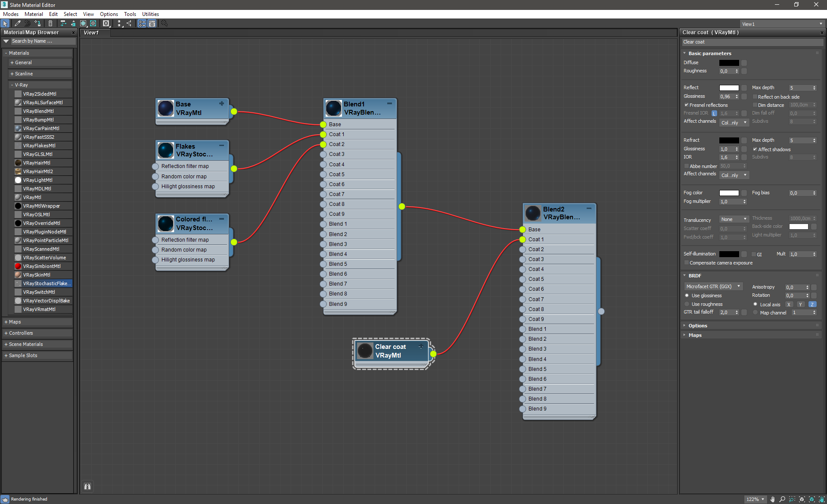Select the Pan hand tool in status bar
827x504 pixels.
click(772, 499)
